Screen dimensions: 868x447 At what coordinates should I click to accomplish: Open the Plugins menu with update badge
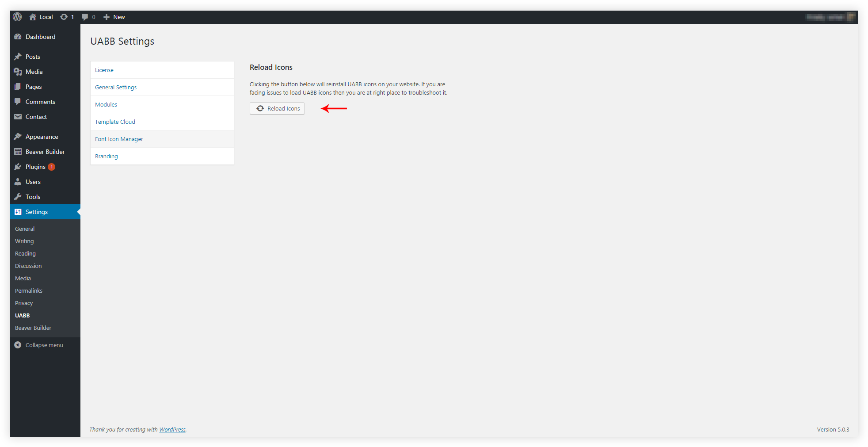click(x=35, y=167)
